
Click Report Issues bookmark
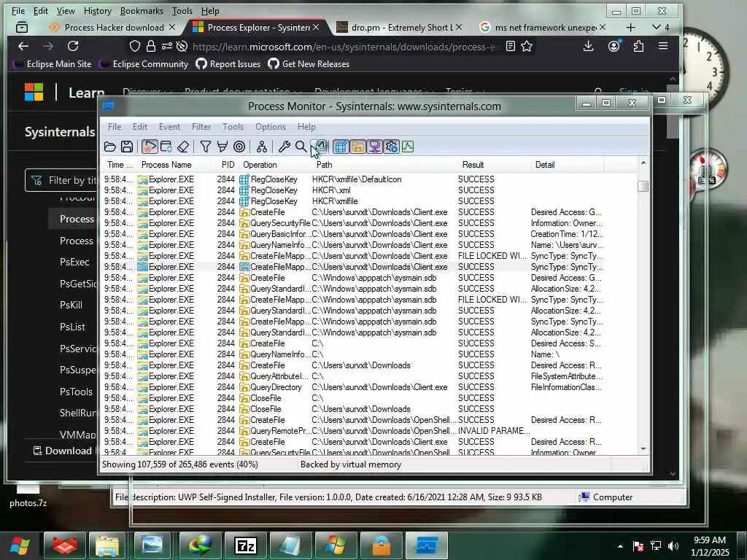coord(228,64)
